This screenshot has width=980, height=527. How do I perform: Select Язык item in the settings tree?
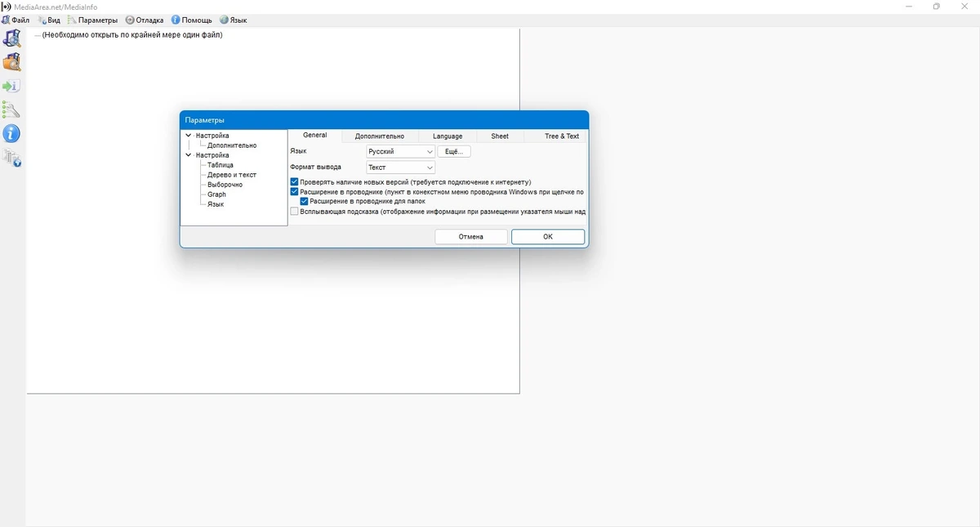[216, 204]
